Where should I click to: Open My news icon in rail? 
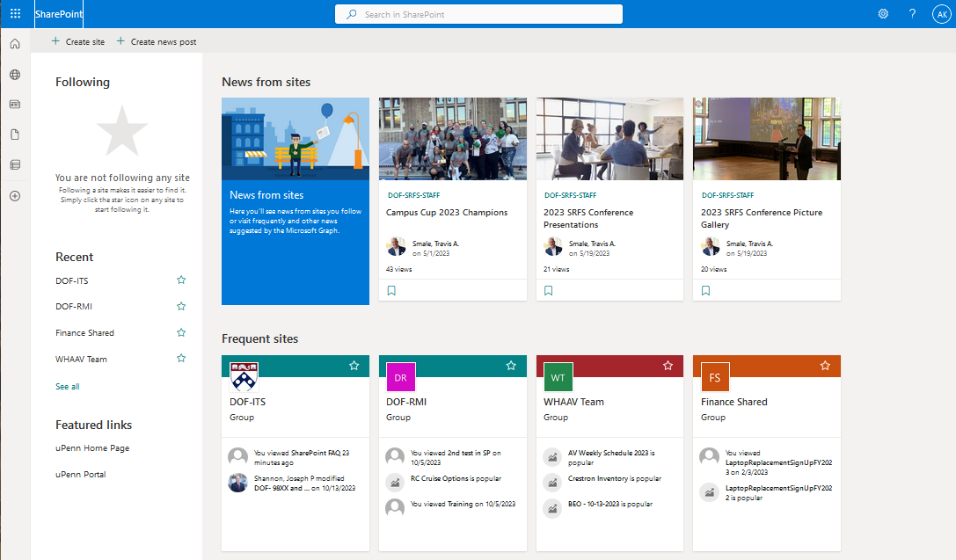[x=15, y=105]
